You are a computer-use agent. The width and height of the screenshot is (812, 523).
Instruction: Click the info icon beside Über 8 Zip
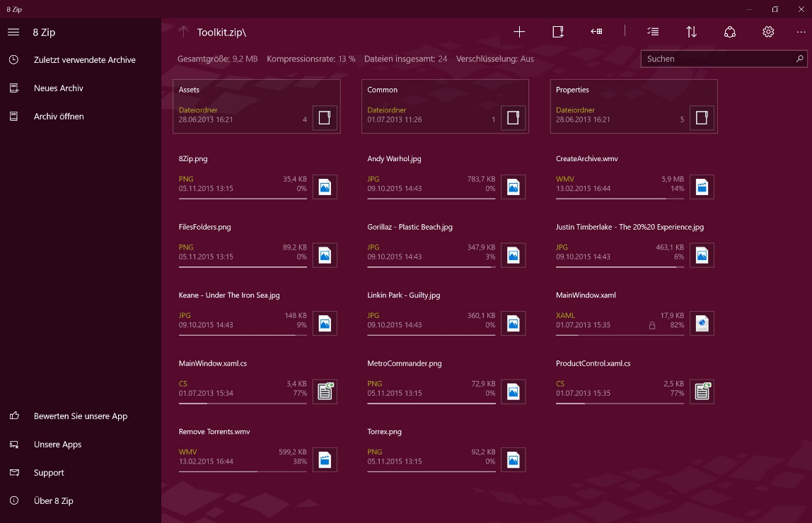14,501
